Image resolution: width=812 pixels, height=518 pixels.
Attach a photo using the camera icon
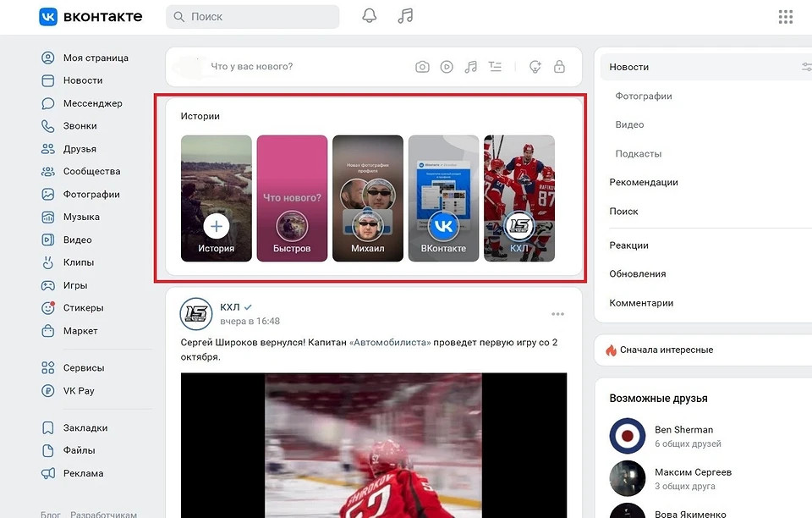point(422,67)
